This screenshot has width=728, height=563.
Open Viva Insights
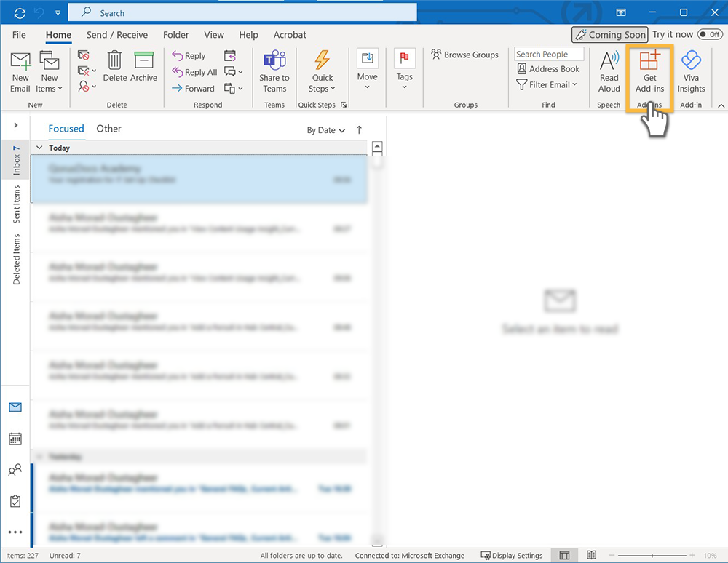coord(691,71)
